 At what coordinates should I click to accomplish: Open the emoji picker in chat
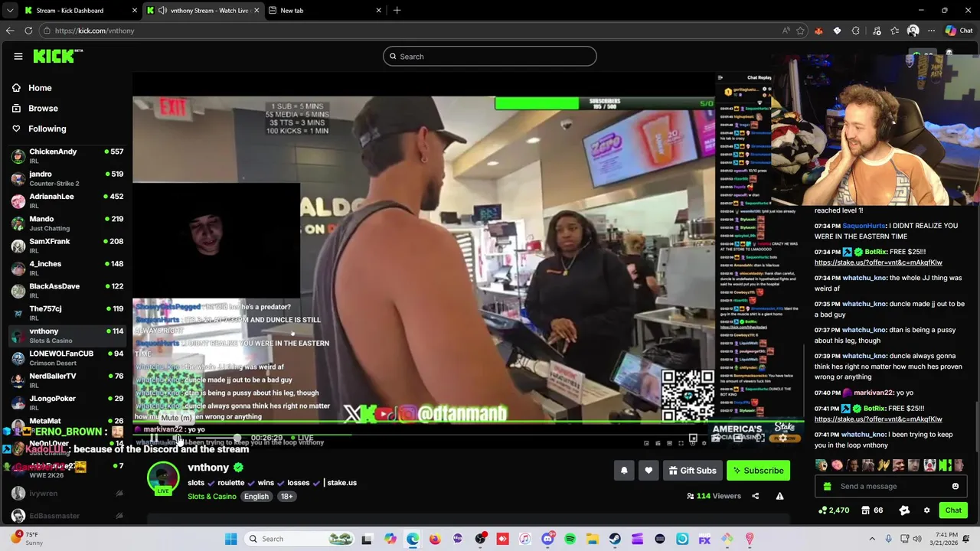[955, 486]
